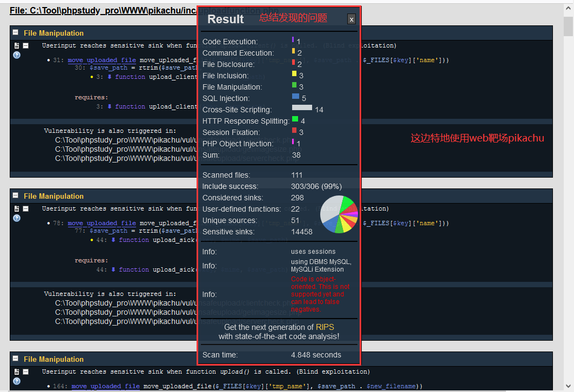Select HTTP Response Splitting category in Result
This screenshot has width=574, height=392.
pos(246,121)
